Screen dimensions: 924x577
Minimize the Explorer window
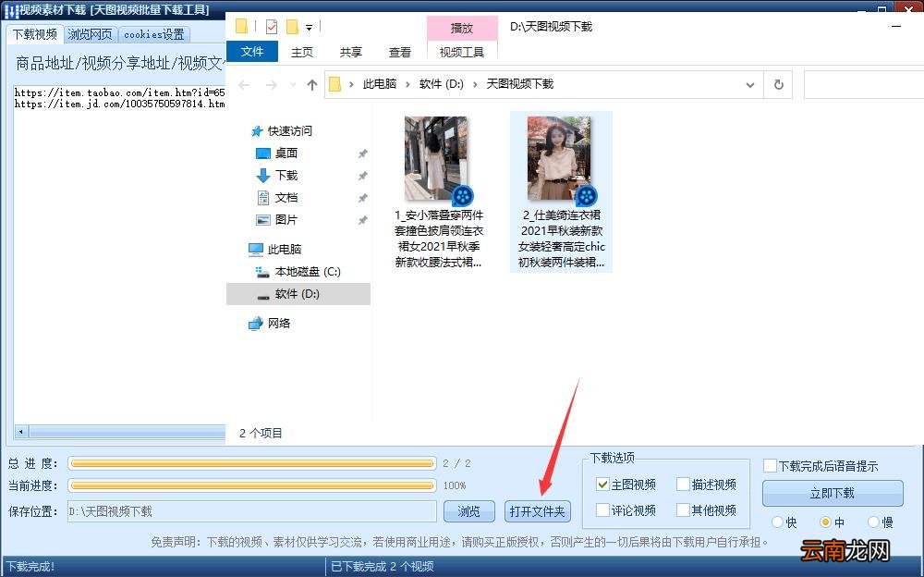[x=896, y=27]
